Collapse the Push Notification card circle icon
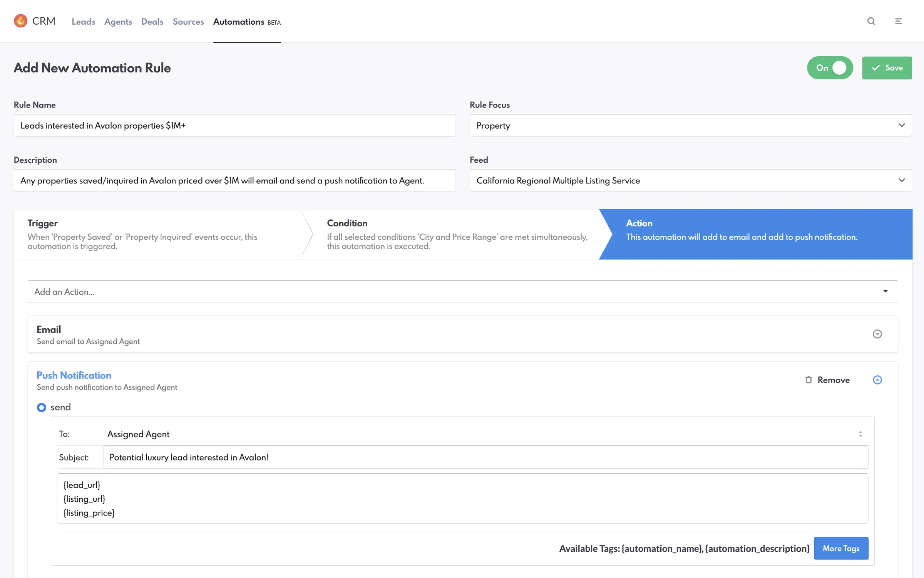Viewport: 924px width, 578px height. click(877, 380)
